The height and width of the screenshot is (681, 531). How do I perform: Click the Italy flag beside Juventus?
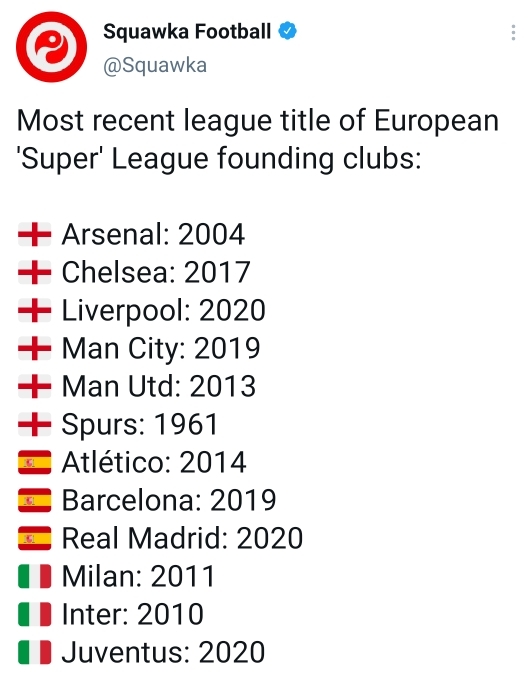pos(34,652)
